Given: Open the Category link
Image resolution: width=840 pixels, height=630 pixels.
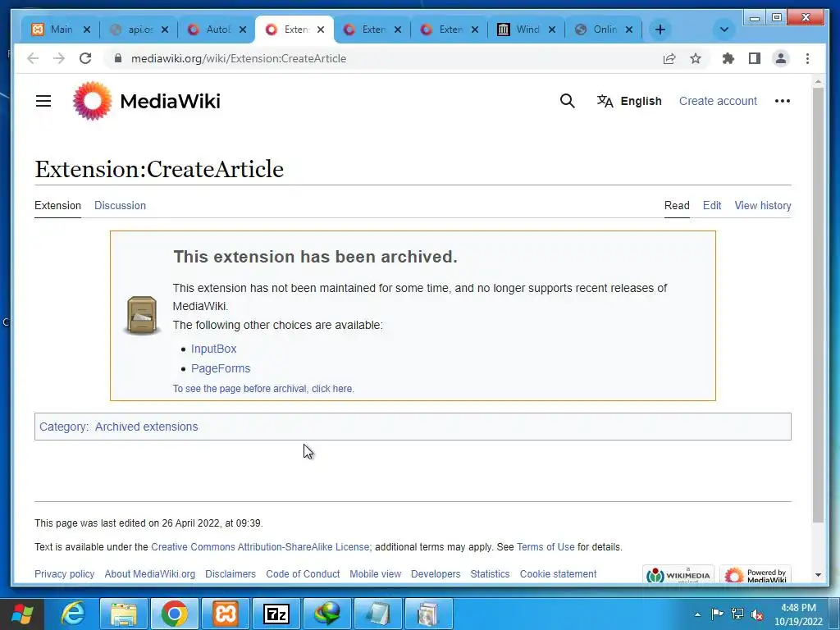Looking at the screenshot, I should pyautogui.click(x=62, y=427).
